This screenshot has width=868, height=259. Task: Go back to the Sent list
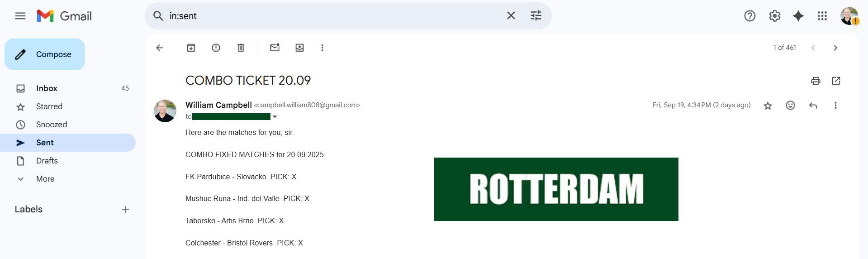[159, 48]
